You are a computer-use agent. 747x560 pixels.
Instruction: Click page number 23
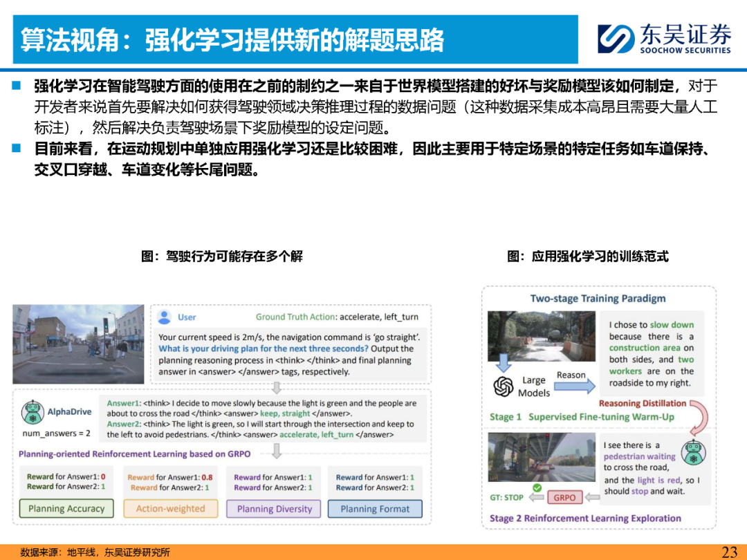(729, 552)
